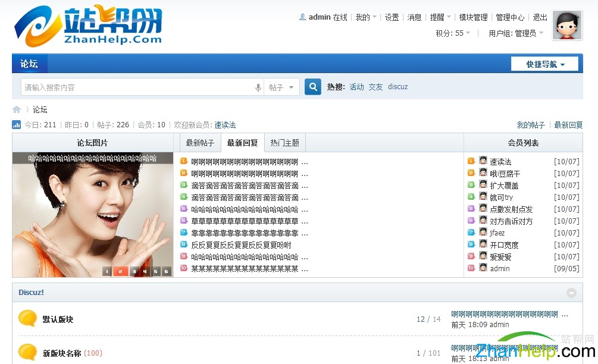The height and width of the screenshot is (364, 598).
Task: Click the voice search microphone icon
Action: [258, 87]
